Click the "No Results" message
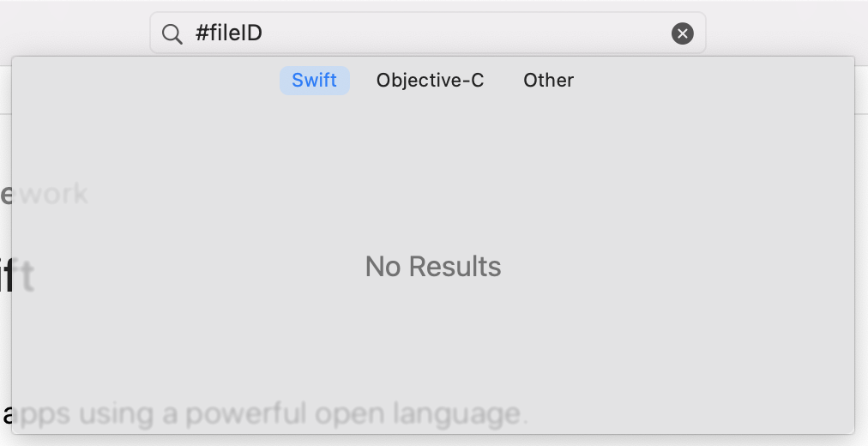The width and height of the screenshot is (868, 446). click(x=433, y=267)
